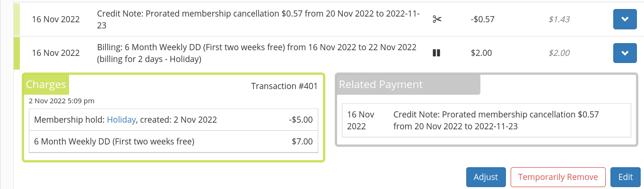Click the light status bar beside credit note row
644x189 pixels.
pyautogui.click(x=17, y=19)
